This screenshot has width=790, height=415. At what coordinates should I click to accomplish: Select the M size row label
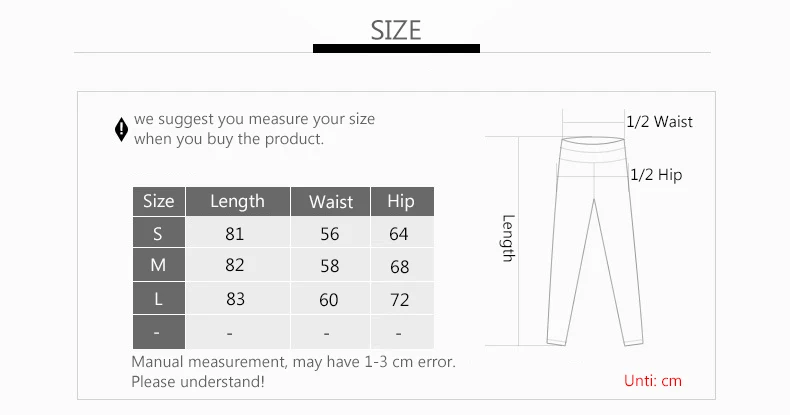click(x=159, y=265)
